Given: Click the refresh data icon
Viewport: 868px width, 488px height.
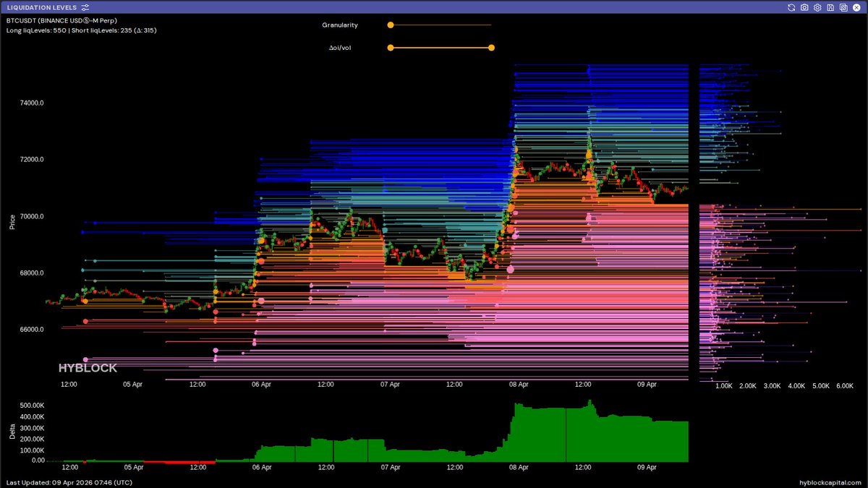Looking at the screenshot, I should point(792,7).
